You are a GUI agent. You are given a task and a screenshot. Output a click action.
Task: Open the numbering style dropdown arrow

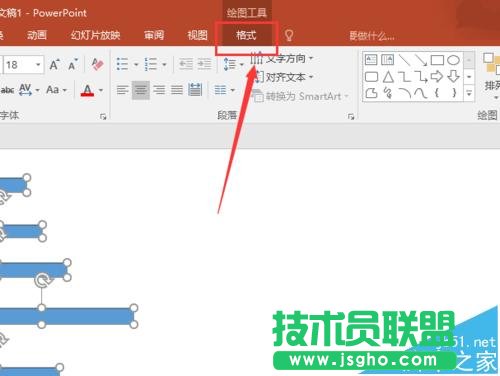164,64
